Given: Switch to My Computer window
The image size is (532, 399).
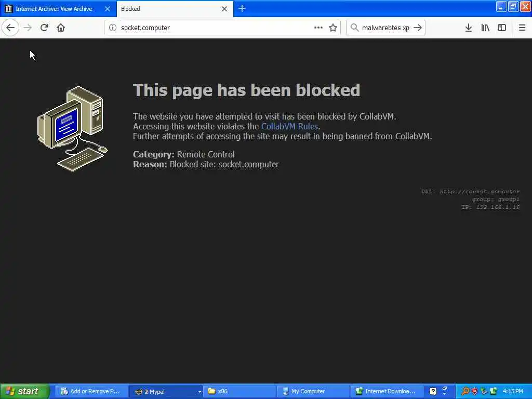Looking at the screenshot, I should (312, 391).
